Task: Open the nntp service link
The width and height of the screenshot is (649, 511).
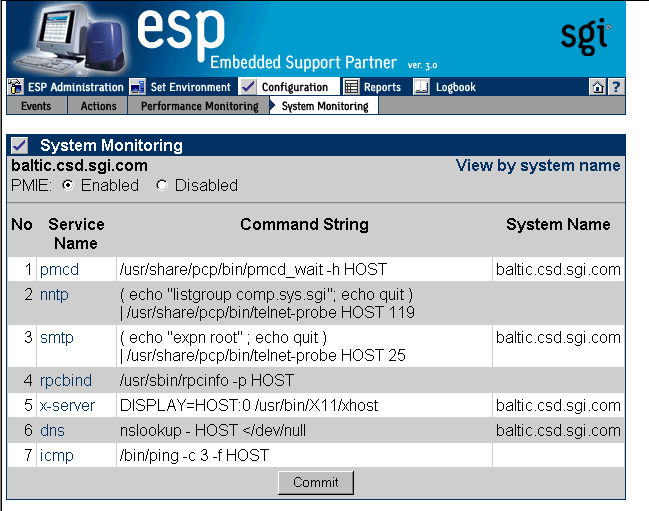Action: [x=54, y=295]
